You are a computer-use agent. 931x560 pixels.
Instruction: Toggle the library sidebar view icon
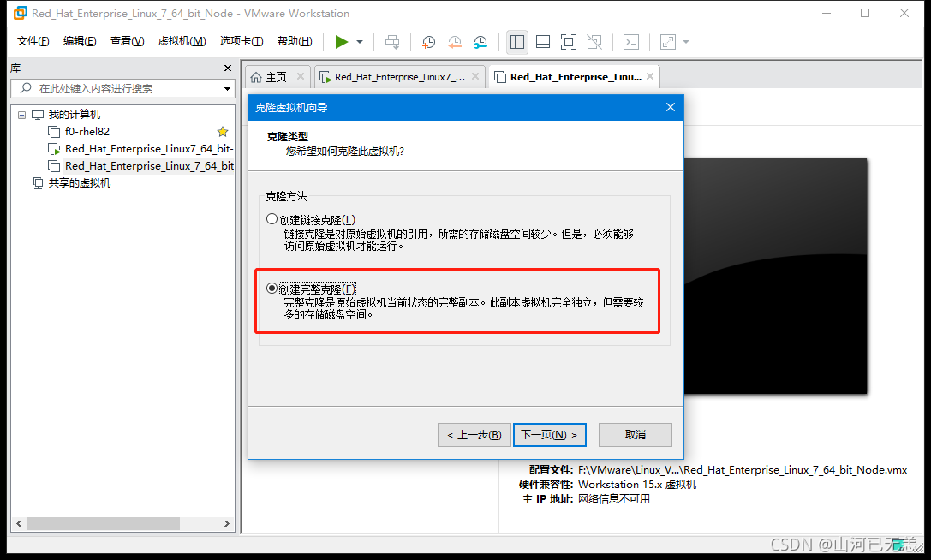pos(517,42)
